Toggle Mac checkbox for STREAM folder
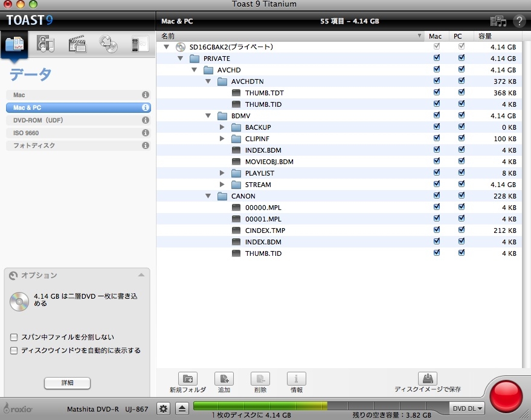The height and width of the screenshot is (420, 531). [x=437, y=184]
